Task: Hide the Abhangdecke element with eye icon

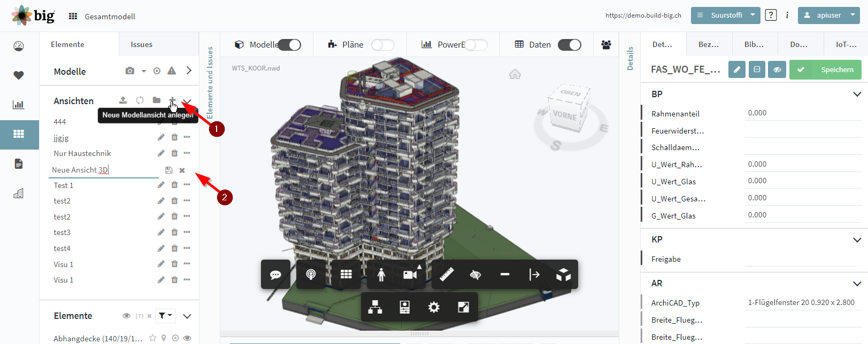Action: click(x=187, y=338)
